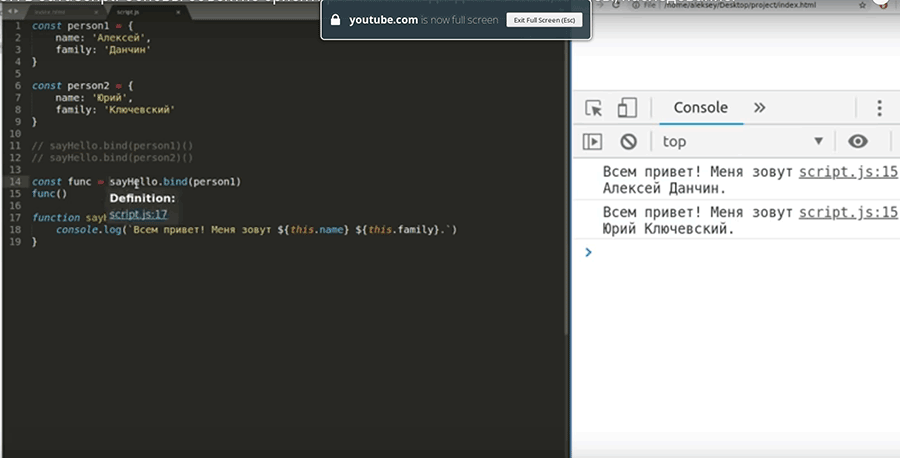Click 'person1' declaration on line 1
This screenshot has width=900, height=458.
coord(86,26)
